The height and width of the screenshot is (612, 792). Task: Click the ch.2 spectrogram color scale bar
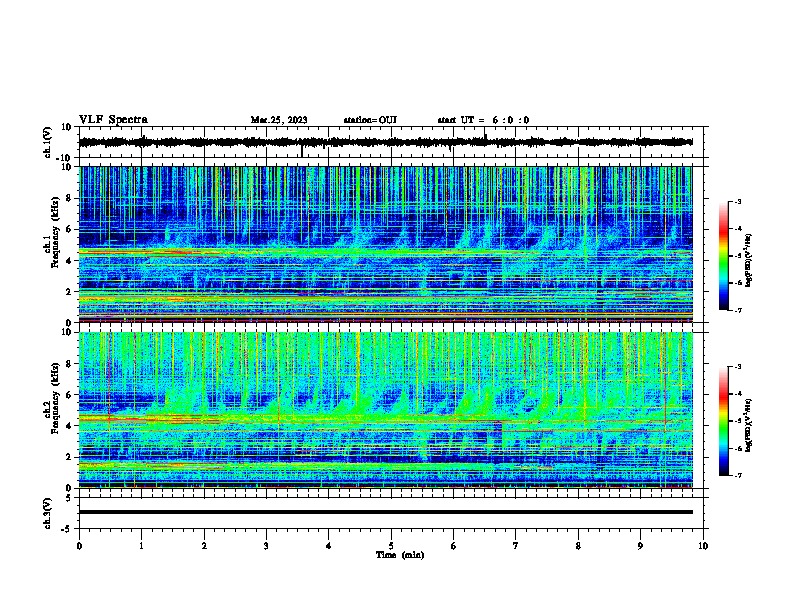click(724, 421)
